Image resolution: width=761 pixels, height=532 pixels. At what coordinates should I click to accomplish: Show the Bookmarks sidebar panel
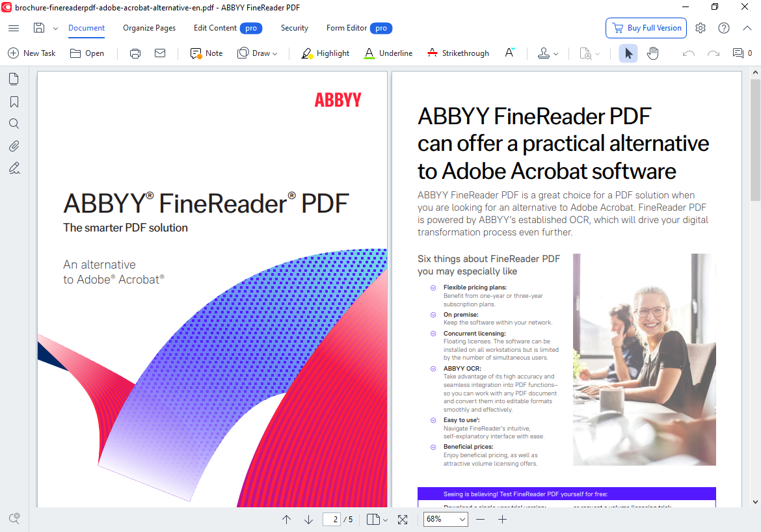(x=14, y=101)
